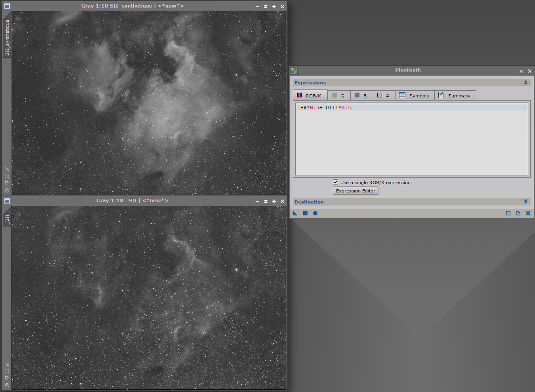Close the SII_synthetique image window

click(x=282, y=6)
